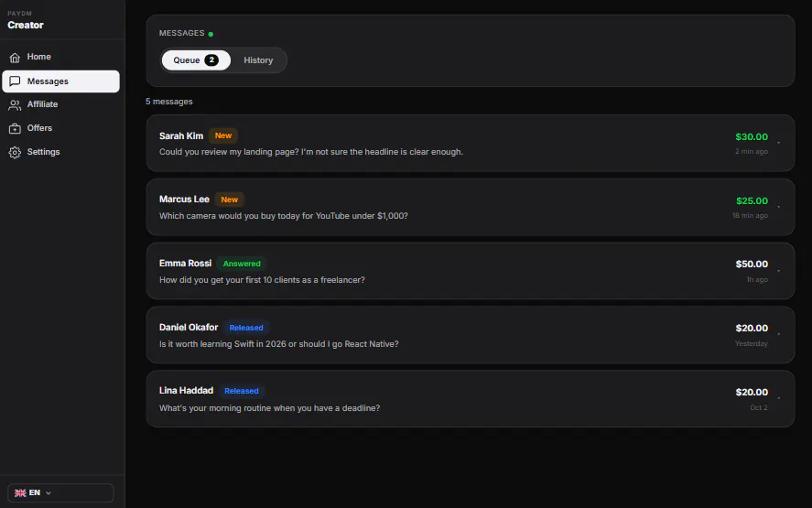Open message about landing page headline
The height and width of the screenshot is (508, 812).
pos(311,152)
